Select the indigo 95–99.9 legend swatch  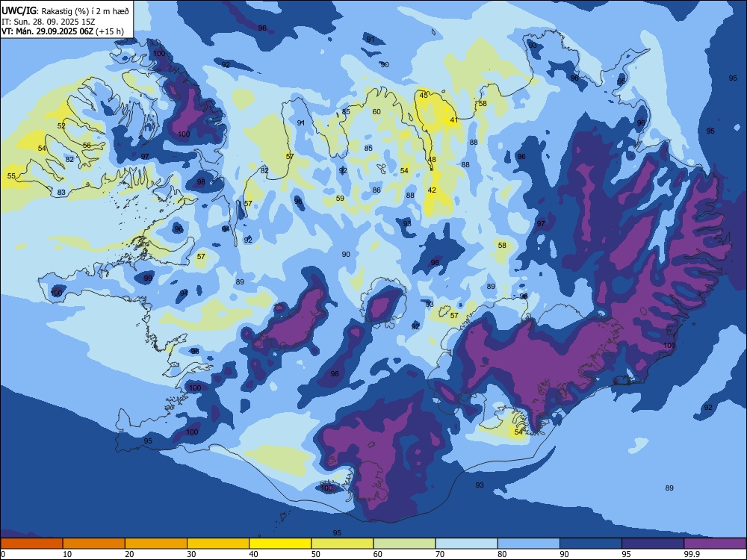click(653, 544)
